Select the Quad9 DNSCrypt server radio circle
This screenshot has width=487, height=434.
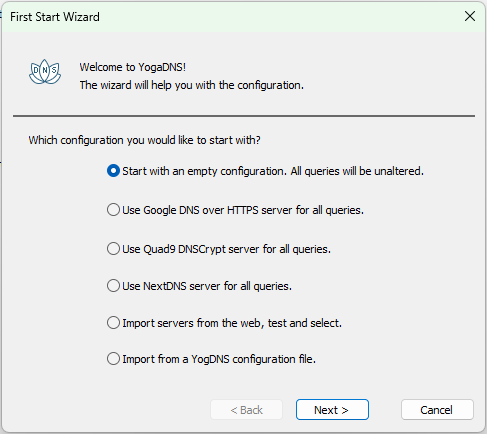click(113, 249)
